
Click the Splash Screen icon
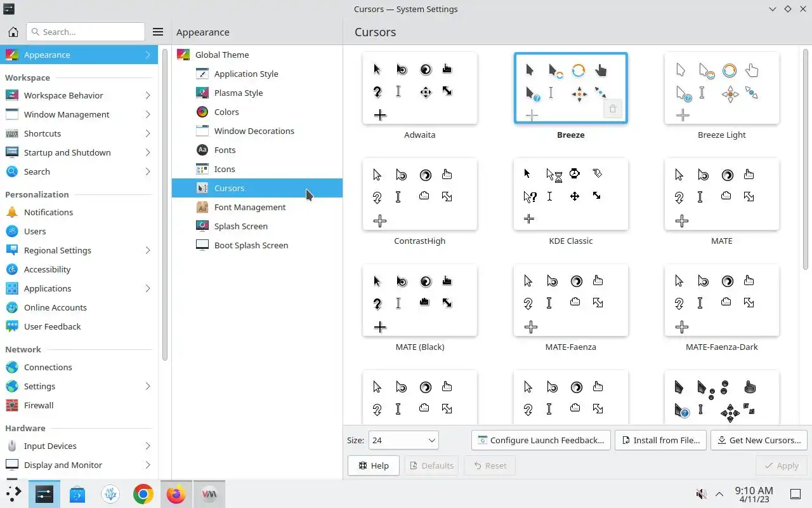(x=202, y=226)
